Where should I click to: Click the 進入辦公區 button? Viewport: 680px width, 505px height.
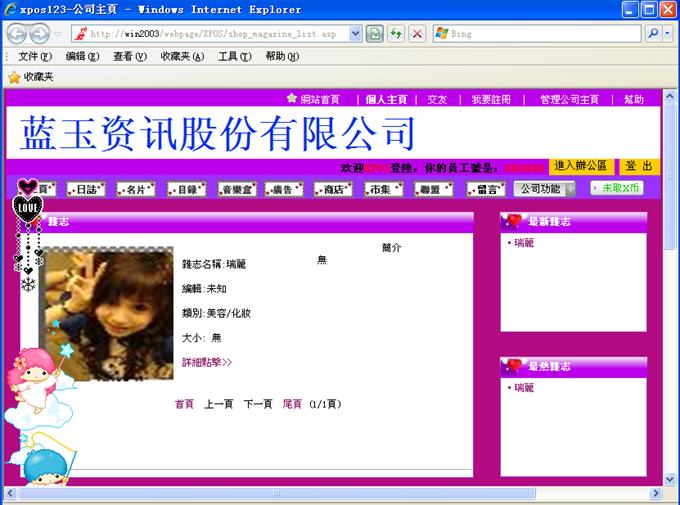(x=581, y=166)
